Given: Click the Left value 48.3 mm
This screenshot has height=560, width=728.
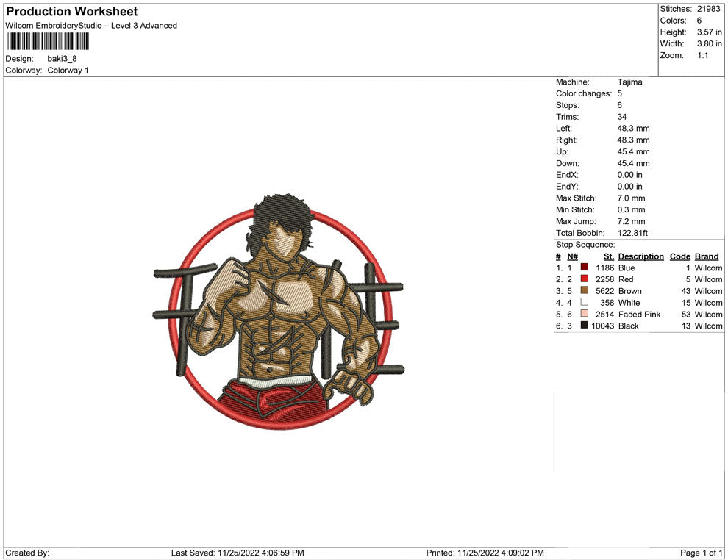Looking at the screenshot, I should [633, 129].
